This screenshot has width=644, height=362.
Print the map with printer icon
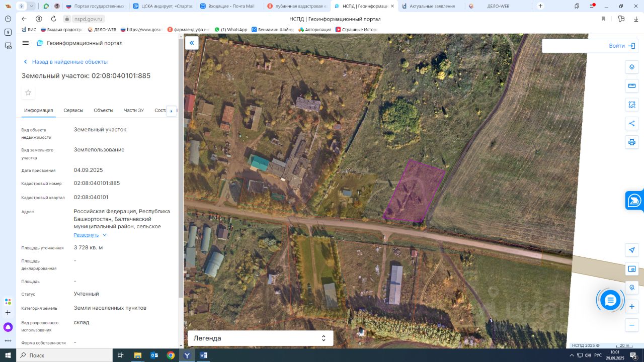coord(632,142)
